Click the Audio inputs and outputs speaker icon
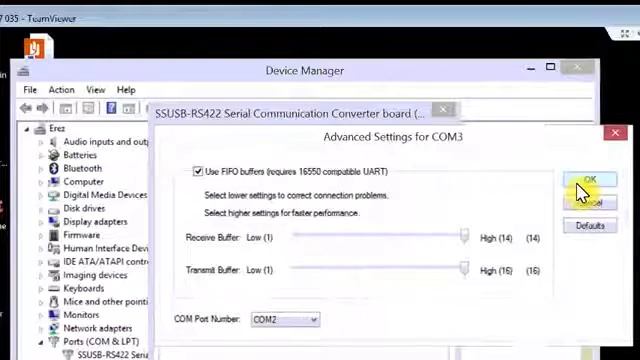This screenshot has height=360, width=640. [x=53, y=142]
